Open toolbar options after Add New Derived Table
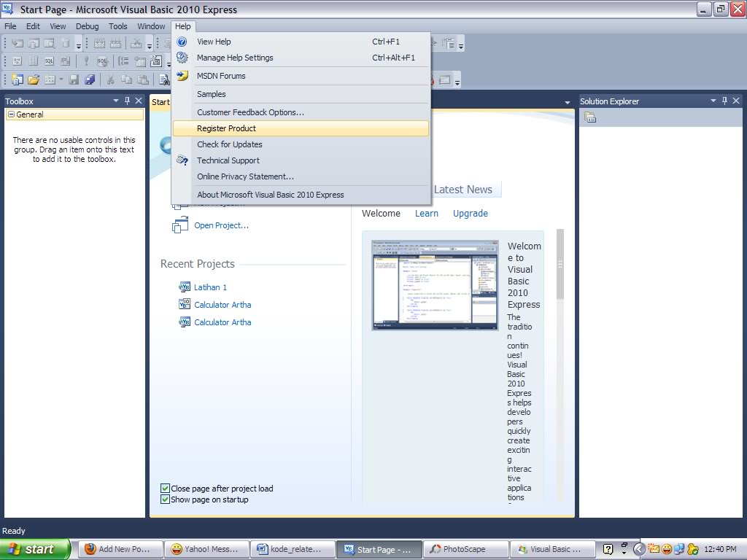The image size is (747, 560). click(169, 63)
